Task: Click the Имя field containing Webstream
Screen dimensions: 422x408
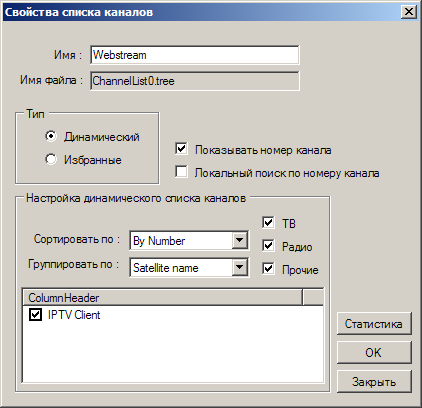Action: pyautogui.click(x=195, y=55)
